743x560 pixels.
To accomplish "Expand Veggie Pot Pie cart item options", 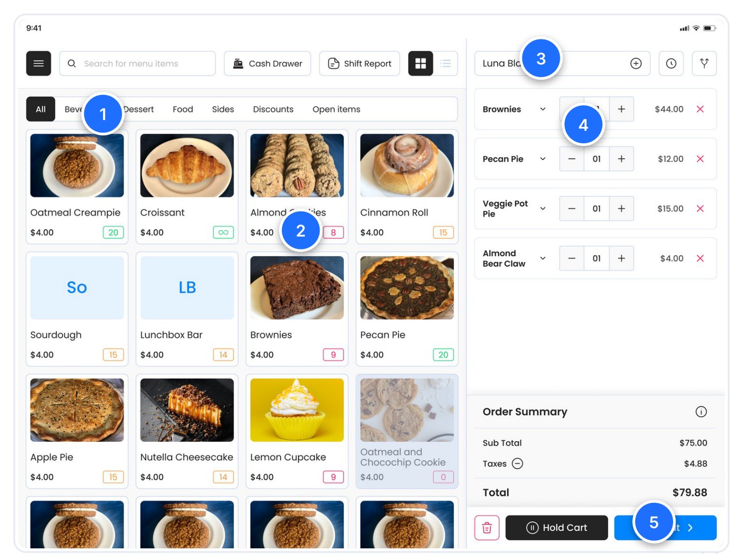I will coord(543,209).
